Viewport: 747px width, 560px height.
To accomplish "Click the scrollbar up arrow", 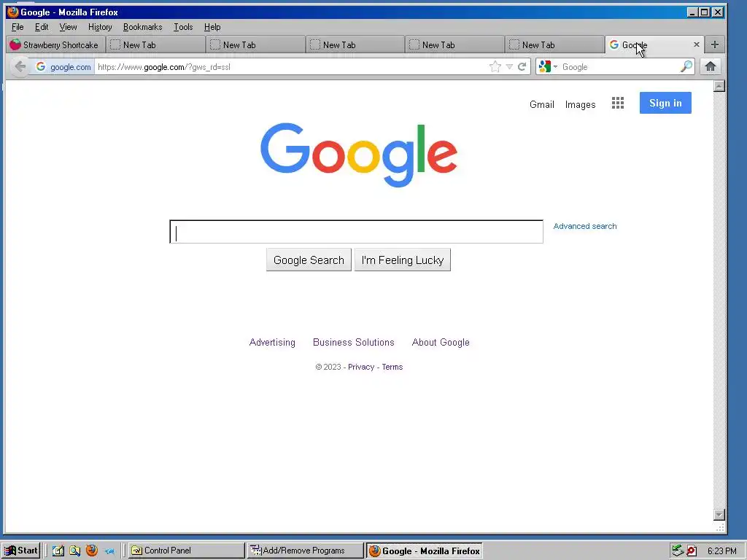I will tap(719, 86).
